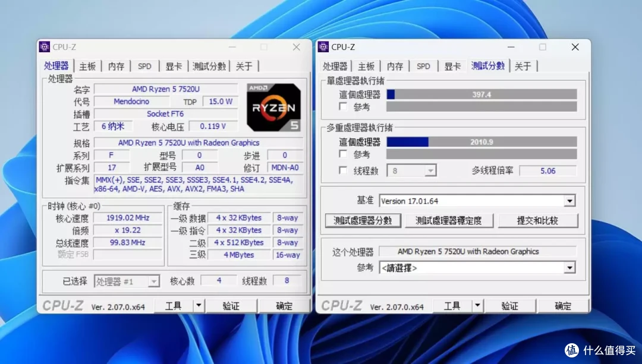Viewport: 642px width, 364px height.
Task: Switch to 内存 tab in left window
Action: (116, 67)
